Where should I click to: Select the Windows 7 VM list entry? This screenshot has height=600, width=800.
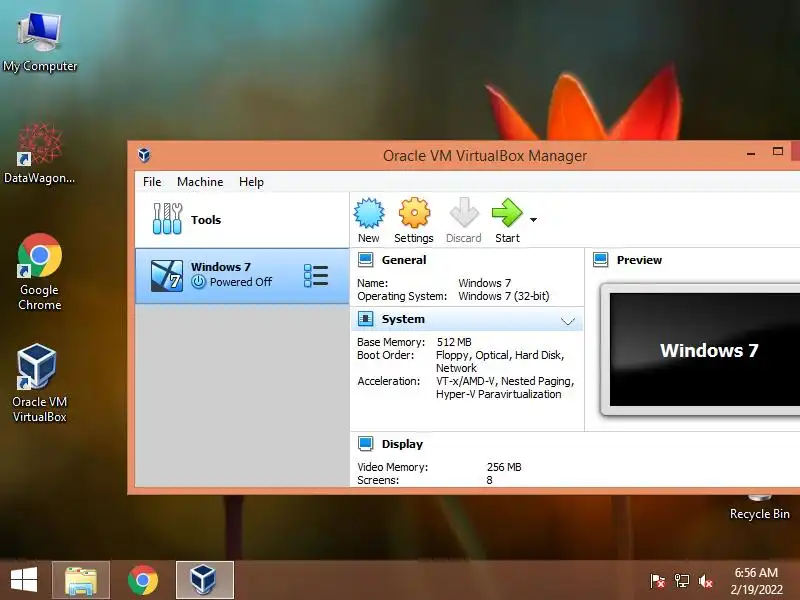[242, 276]
